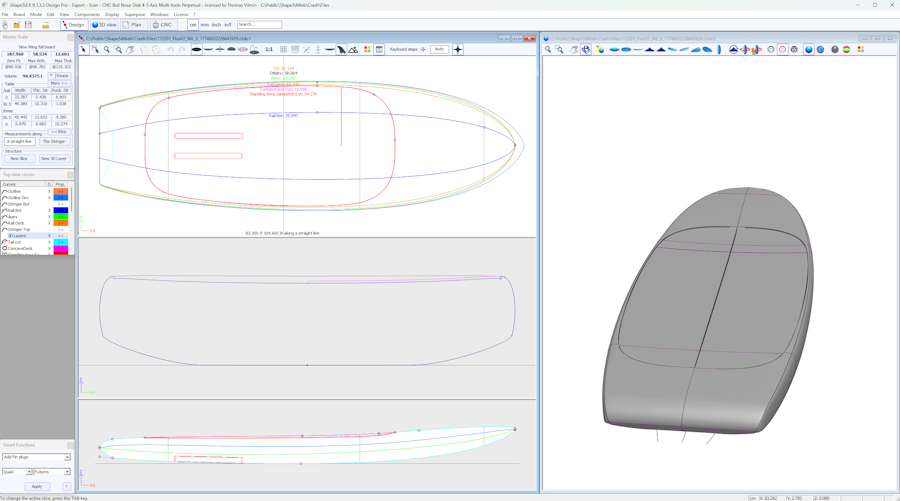
Task: Select the arrow pointer tool in design toolbar
Action: tap(84, 49)
